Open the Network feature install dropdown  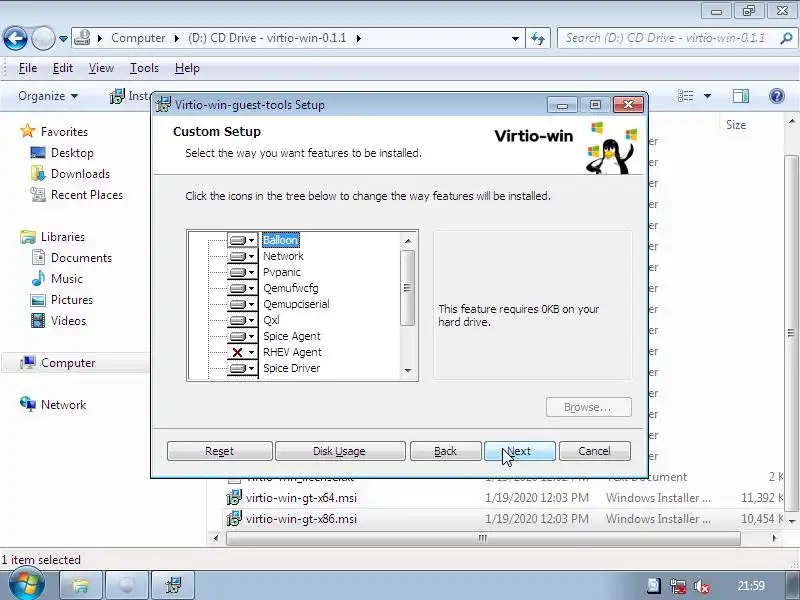242,256
